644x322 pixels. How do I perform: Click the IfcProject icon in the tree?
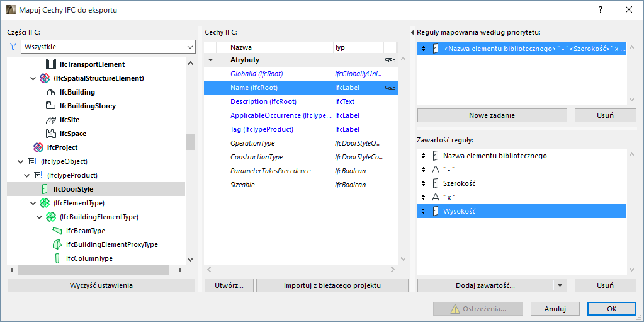[38, 147]
